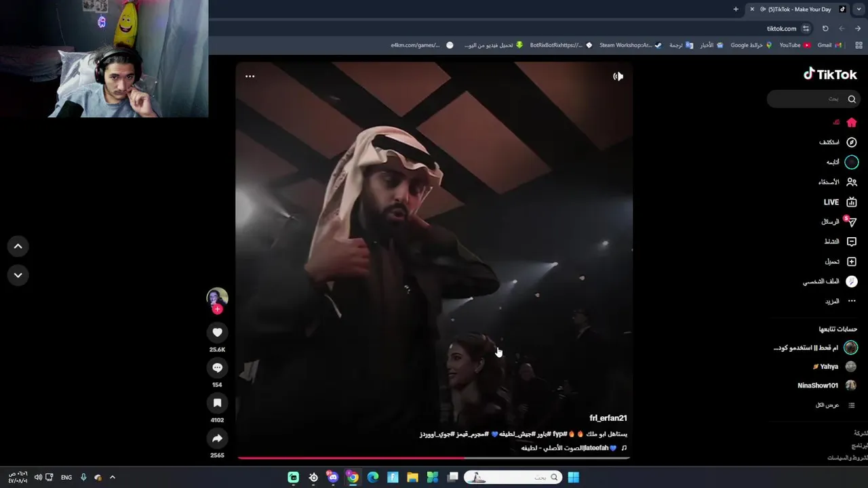868x488 pixels.
Task: Seek on the red video progress bar
Action: (434, 458)
